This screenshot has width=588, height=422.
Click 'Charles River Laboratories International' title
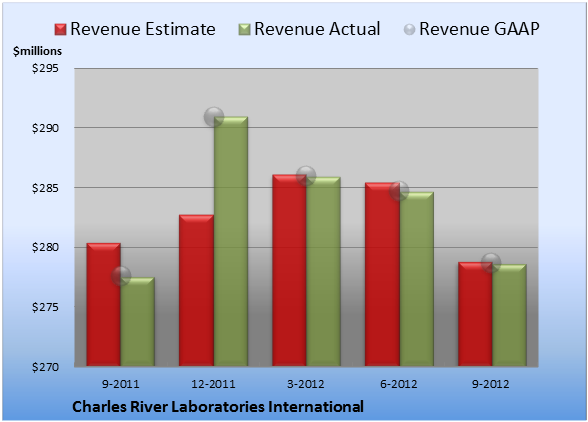click(x=218, y=407)
